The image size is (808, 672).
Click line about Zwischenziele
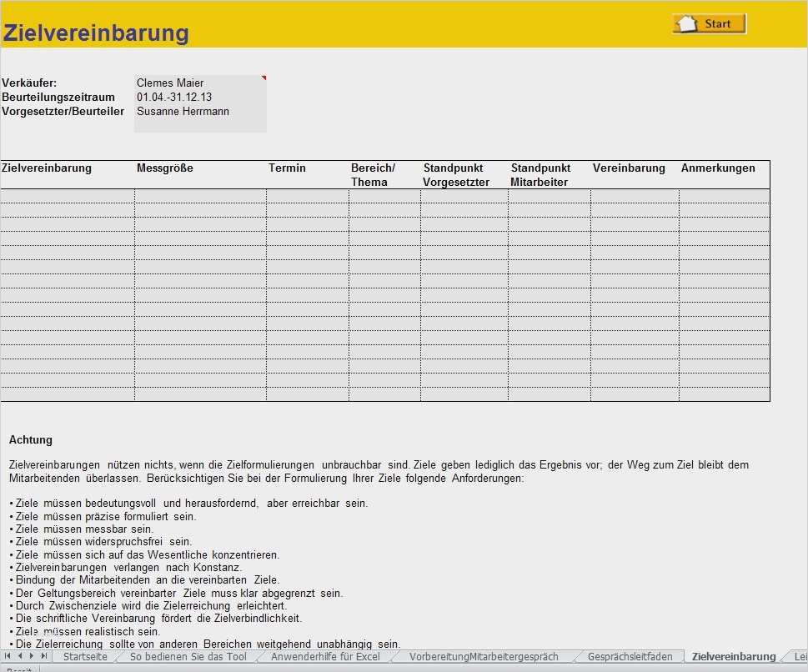[x=148, y=605]
